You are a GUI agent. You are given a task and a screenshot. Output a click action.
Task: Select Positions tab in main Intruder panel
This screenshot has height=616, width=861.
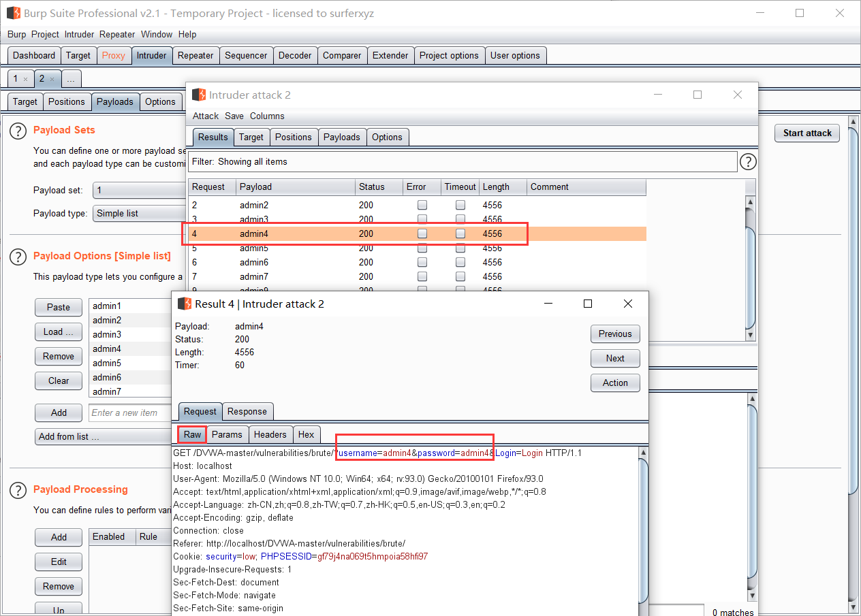(x=67, y=102)
